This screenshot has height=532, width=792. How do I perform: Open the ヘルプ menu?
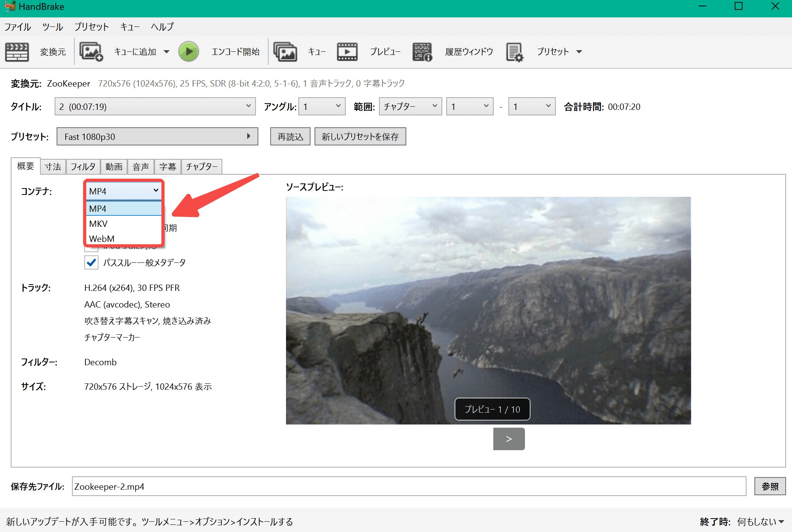tap(162, 27)
